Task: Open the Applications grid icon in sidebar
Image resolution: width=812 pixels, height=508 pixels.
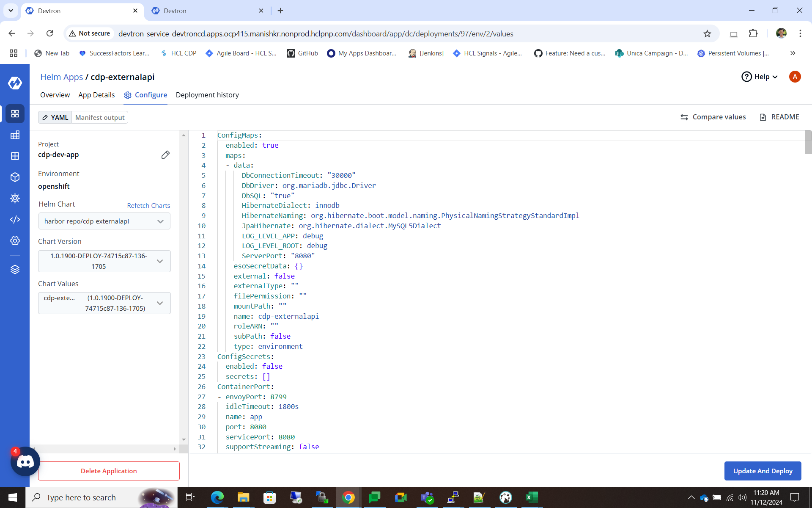Action: [15, 113]
